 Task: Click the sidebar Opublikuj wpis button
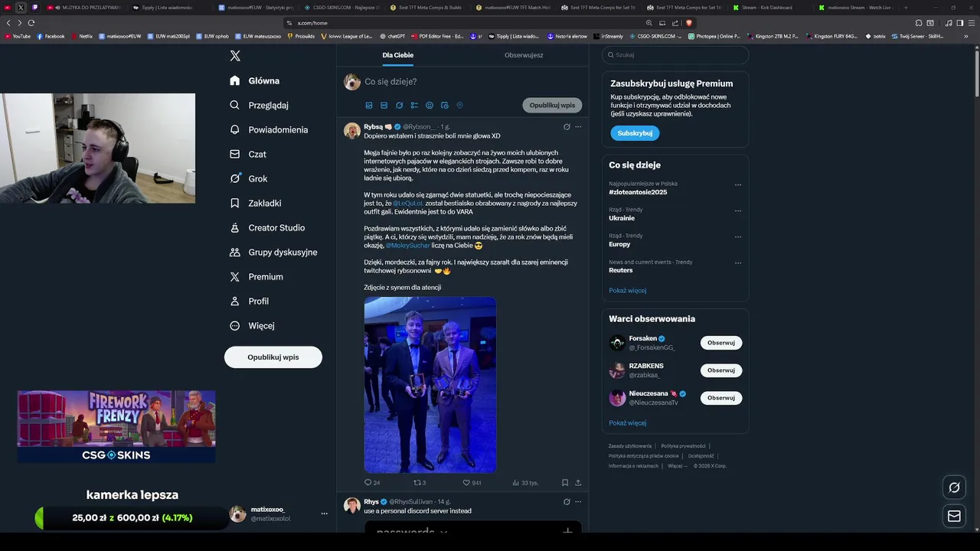point(273,357)
